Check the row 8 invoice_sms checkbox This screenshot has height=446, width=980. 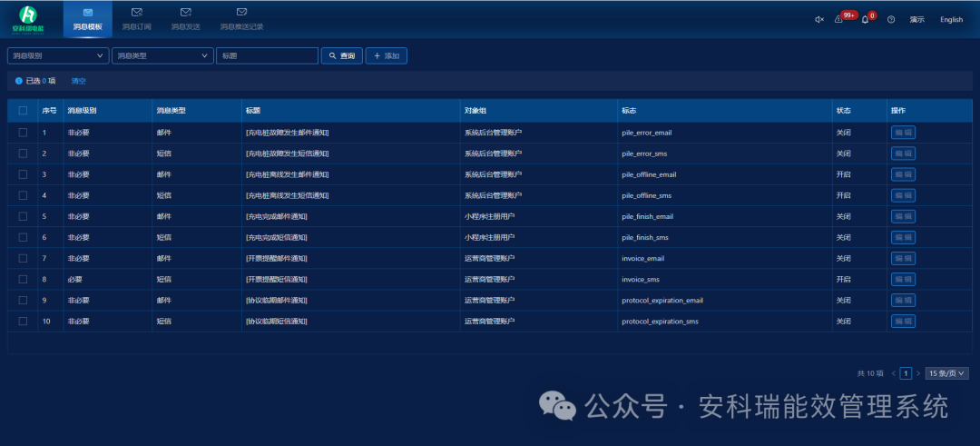23,279
